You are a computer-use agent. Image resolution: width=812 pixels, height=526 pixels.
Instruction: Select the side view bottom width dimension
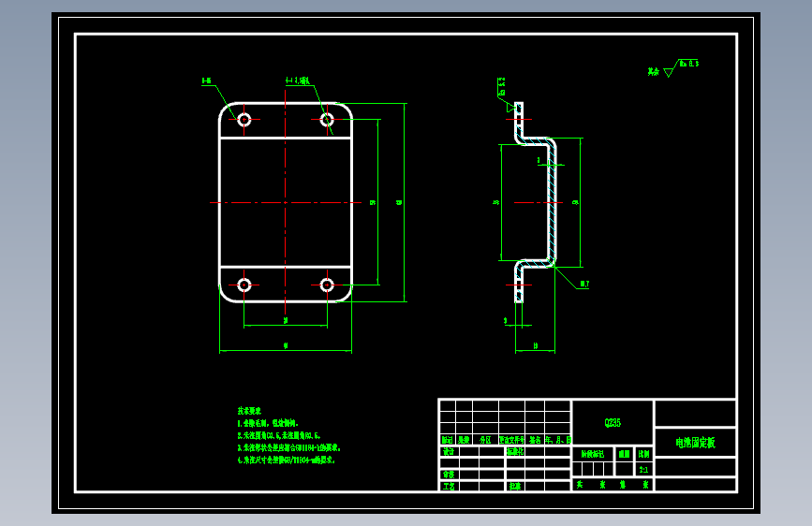click(x=536, y=345)
